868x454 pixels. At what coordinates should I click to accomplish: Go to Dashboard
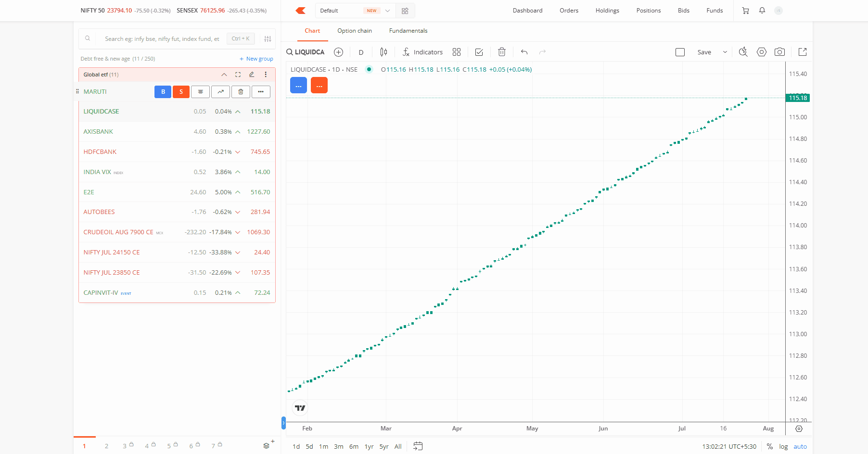click(x=527, y=11)
